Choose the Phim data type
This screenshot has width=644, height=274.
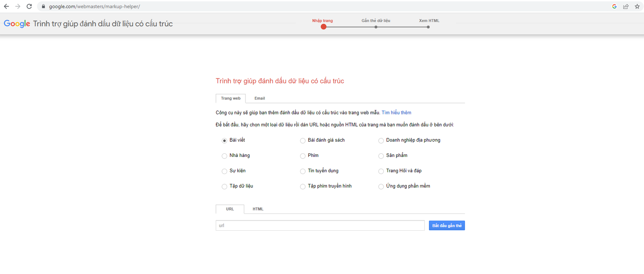[x=302, y=156]
